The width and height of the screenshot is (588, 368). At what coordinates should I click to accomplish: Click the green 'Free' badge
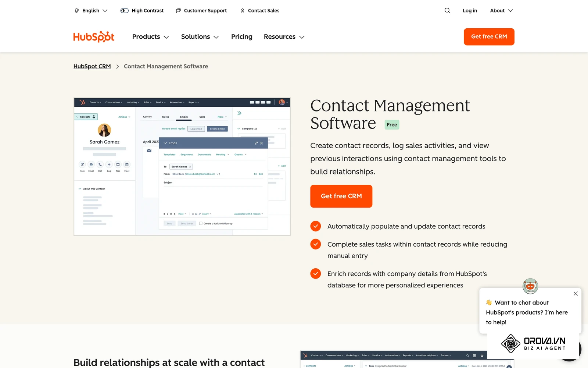[x=392, y=125]
